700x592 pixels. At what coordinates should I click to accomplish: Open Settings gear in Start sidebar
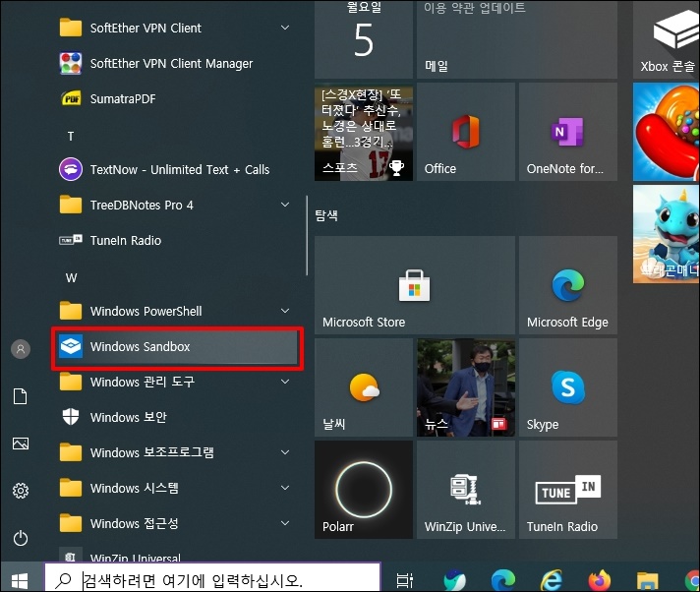click(x=21, y=491)
